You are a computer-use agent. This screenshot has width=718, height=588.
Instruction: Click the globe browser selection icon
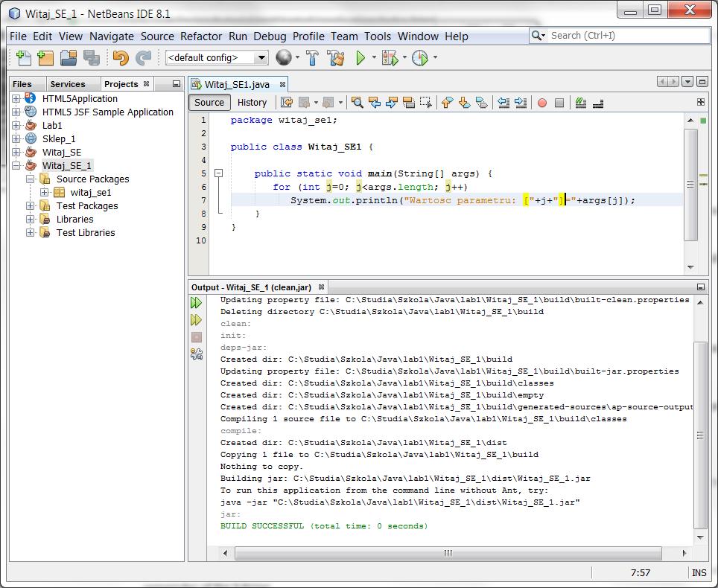284,57
